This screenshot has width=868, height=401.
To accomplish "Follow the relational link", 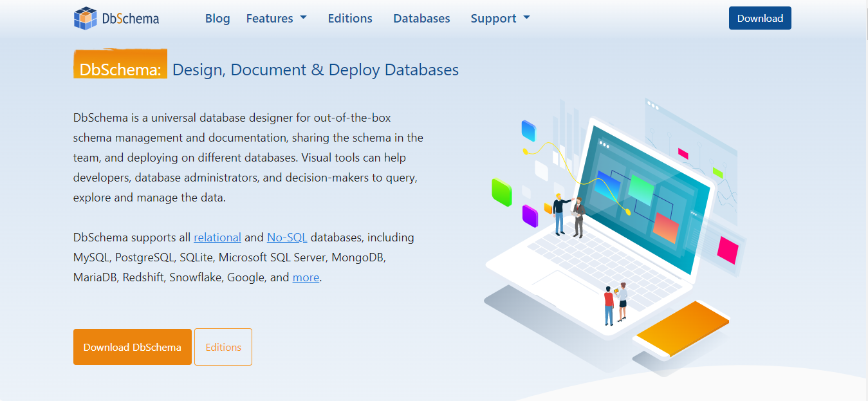I will [217, 238].
